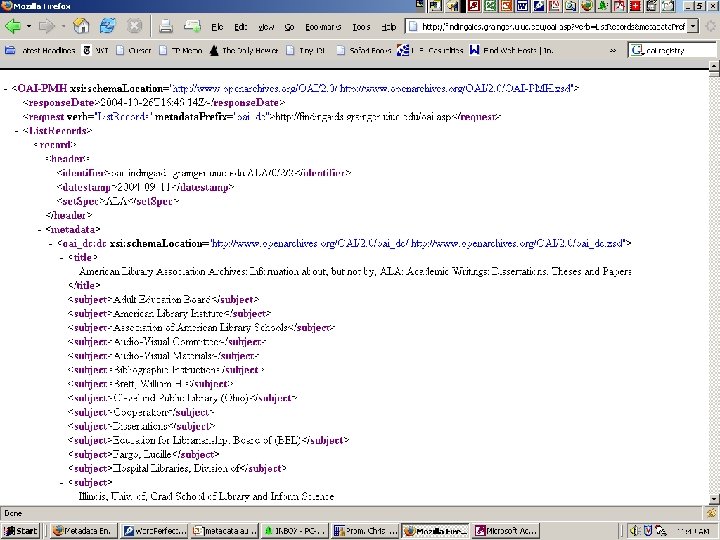
Task: Collapse the OAI-PMH root element
Action: tap(6, 89)
